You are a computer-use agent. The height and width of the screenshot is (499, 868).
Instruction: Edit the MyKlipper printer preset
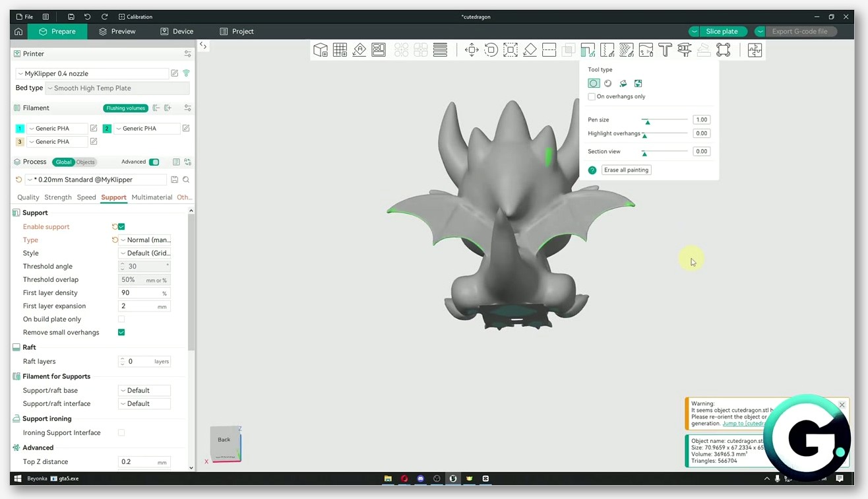(175, 73)
